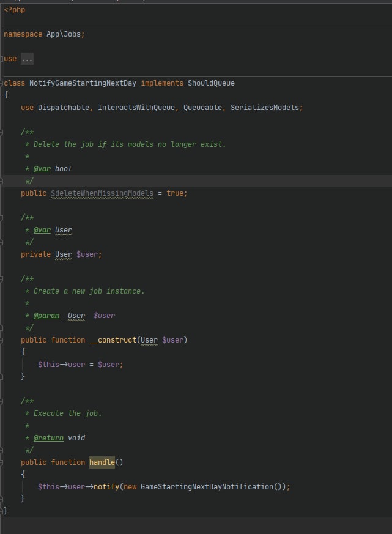Viewport: 392px width, 534px height.
Task: Click the @param tag
Action: tap(46, 316)
